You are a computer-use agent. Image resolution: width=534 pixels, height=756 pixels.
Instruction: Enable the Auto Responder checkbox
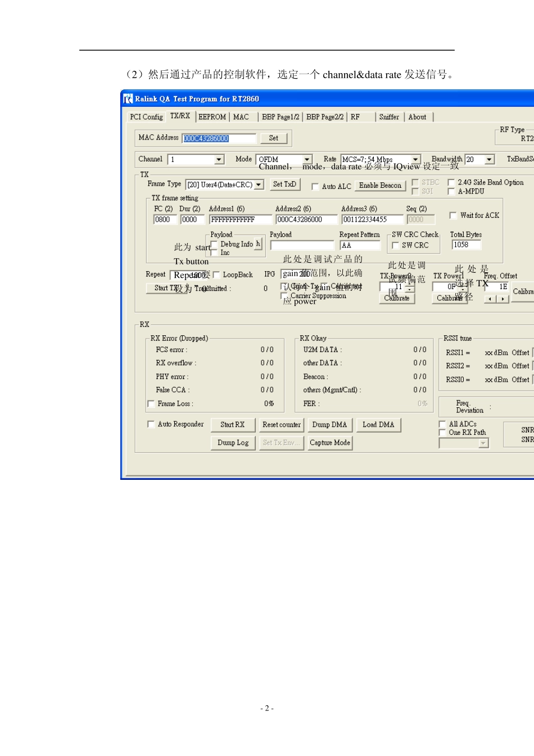[151, 424]
